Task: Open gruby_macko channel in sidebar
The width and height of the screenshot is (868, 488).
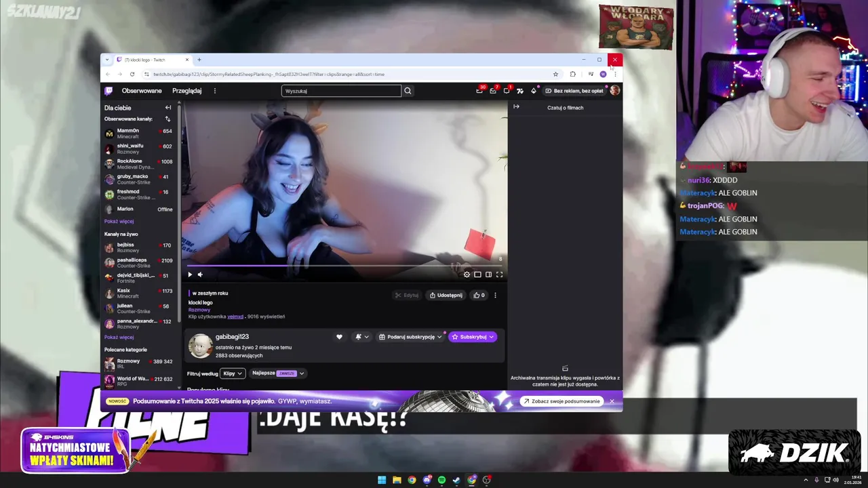Action: click(x=138, y=179)
